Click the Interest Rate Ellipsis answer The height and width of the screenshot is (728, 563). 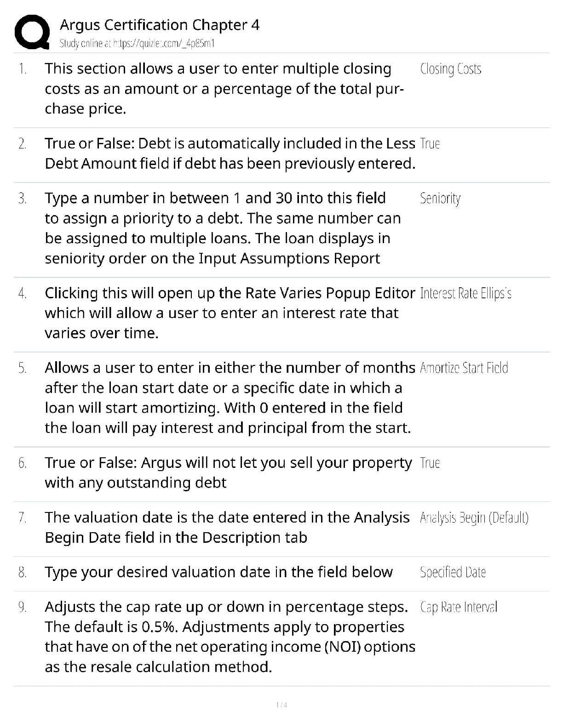[466, 293]
